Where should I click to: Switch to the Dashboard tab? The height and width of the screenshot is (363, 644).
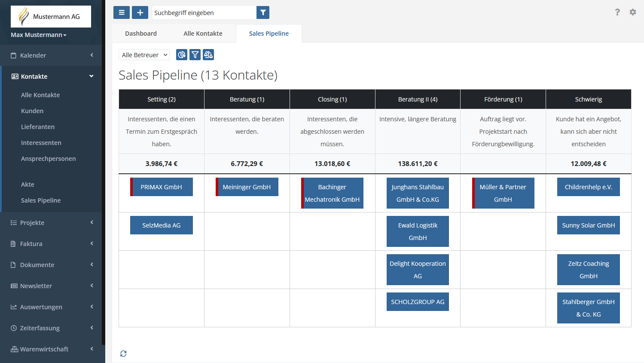141,34
